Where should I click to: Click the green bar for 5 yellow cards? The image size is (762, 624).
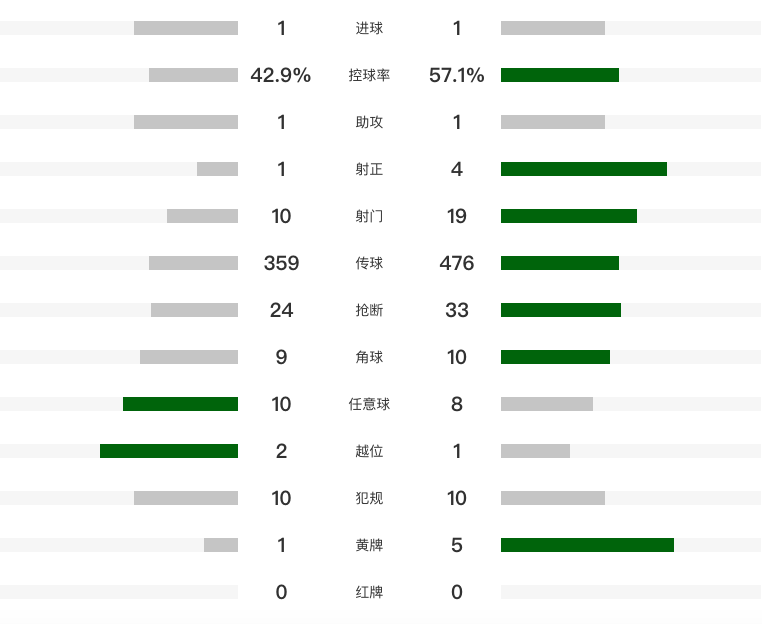[587, 545]
